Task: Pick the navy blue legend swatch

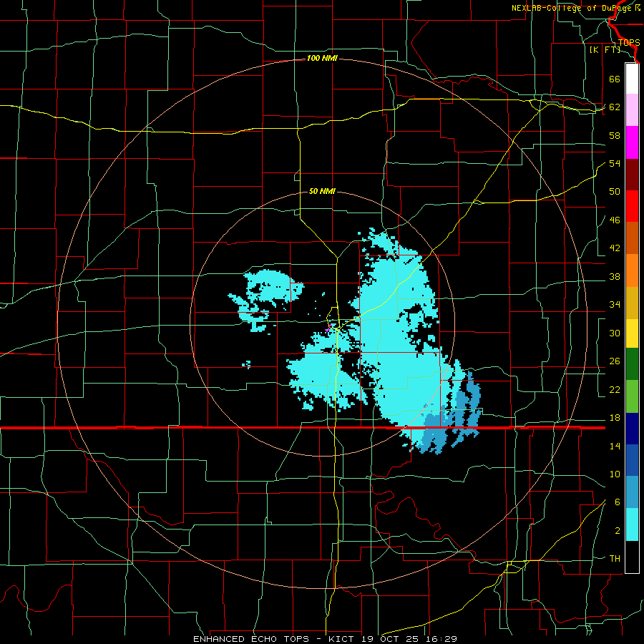Action: (x=632, y=429)
